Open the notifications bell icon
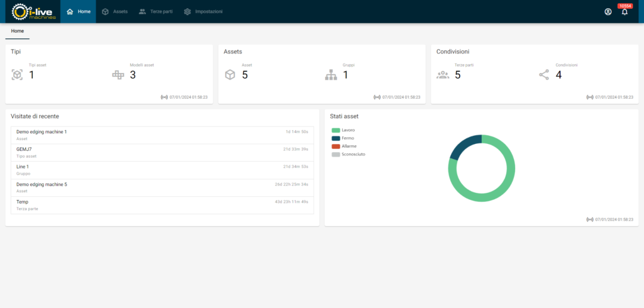 [625, 12]
